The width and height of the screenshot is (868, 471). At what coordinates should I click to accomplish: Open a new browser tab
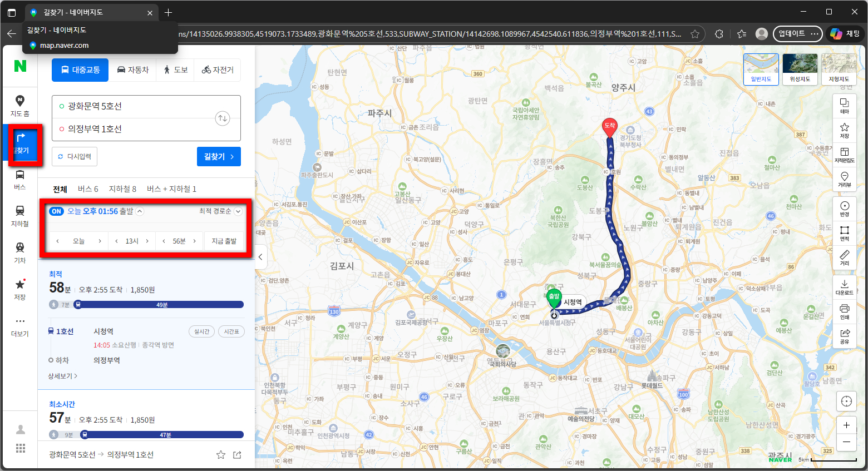[169, 12]
